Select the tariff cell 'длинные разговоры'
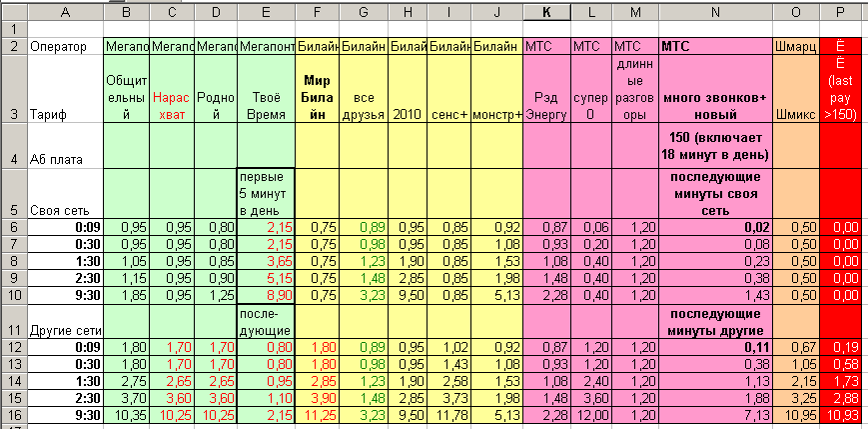Image resolution: width=868 pixels, height=429 pixels. click(x=635, y=89)
